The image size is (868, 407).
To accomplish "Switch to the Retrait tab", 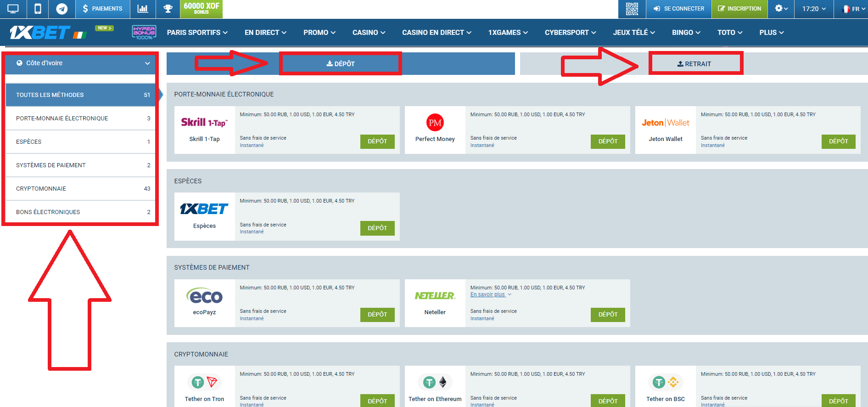I will [694, 64].
